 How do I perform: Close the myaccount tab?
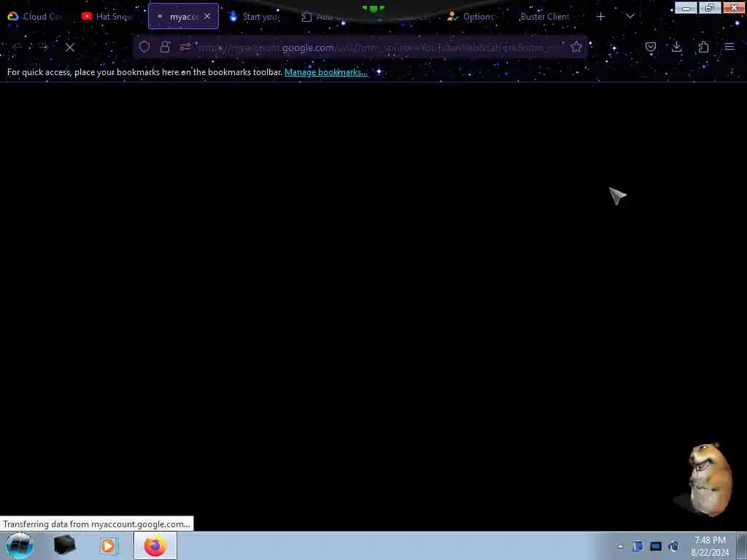tap(207, 16)
